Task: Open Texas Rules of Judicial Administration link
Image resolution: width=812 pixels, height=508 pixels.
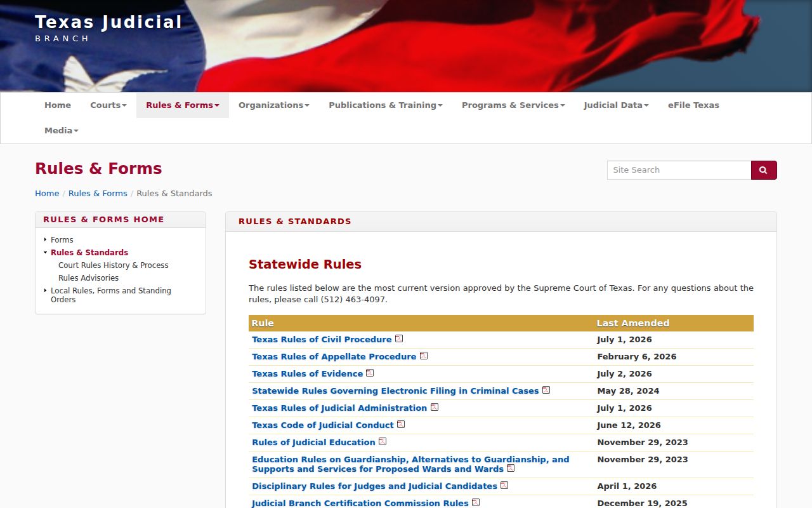Action: pyautogui.click(x=339, y=408)
